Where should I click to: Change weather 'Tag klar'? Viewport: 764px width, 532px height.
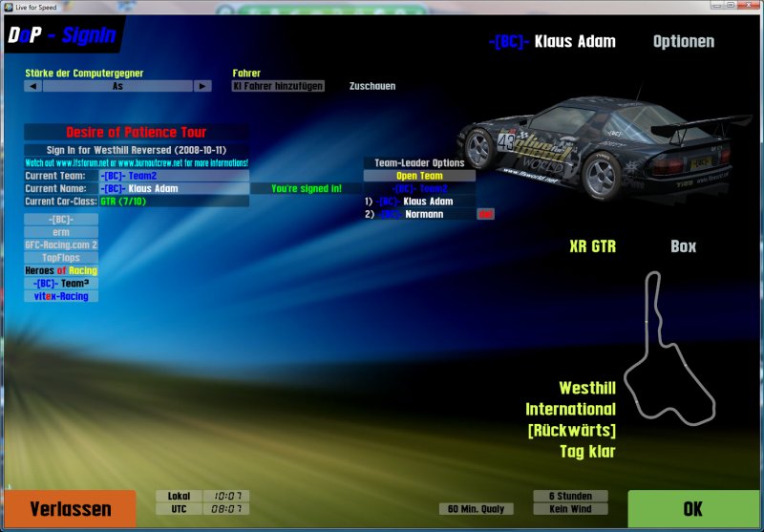tap(587, 452)
